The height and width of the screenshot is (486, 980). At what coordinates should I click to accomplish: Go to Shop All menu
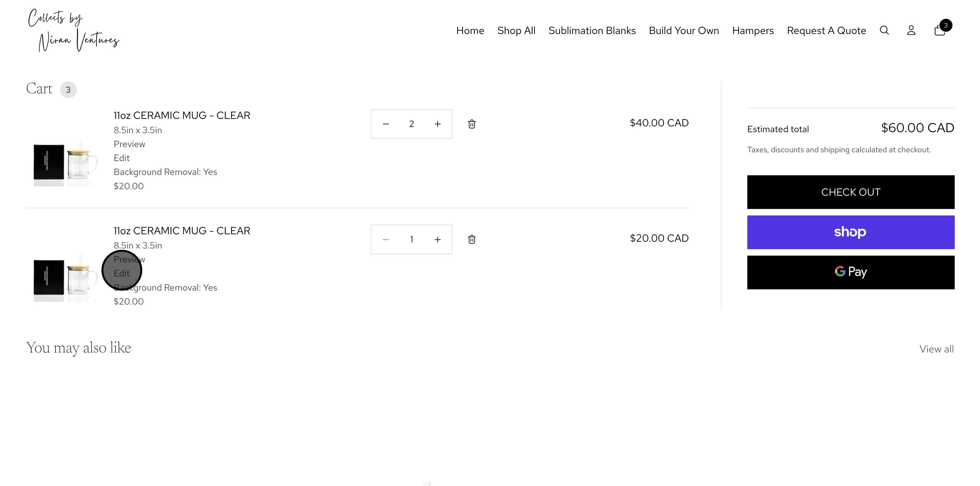516,30
